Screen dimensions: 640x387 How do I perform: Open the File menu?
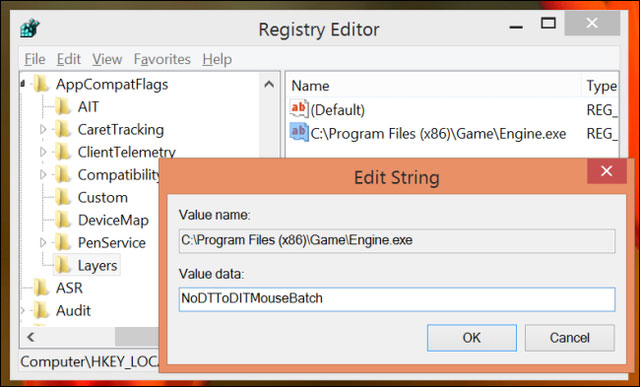pyautogui.click(x=35, y=60)
